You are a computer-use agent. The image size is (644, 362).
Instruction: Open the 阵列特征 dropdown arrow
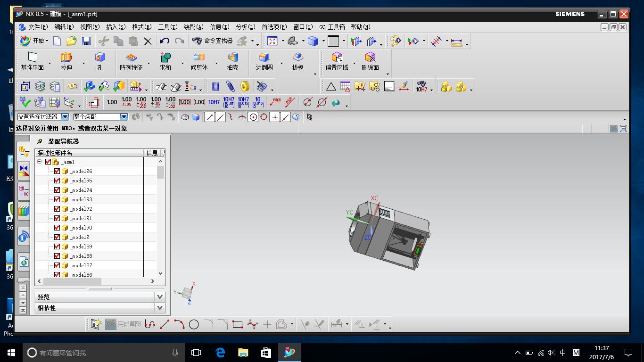[149, 63]
